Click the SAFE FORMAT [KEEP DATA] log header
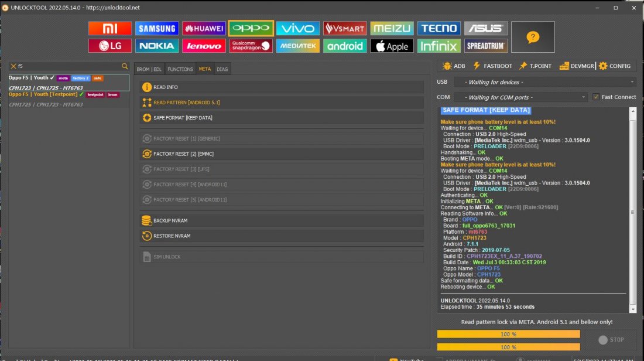Screen dimensions: 644x361 [486, 110]
